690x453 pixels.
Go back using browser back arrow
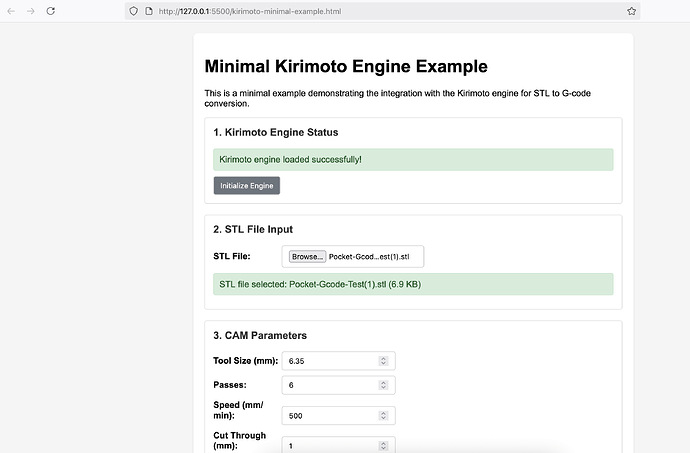(x=11, y=11)
